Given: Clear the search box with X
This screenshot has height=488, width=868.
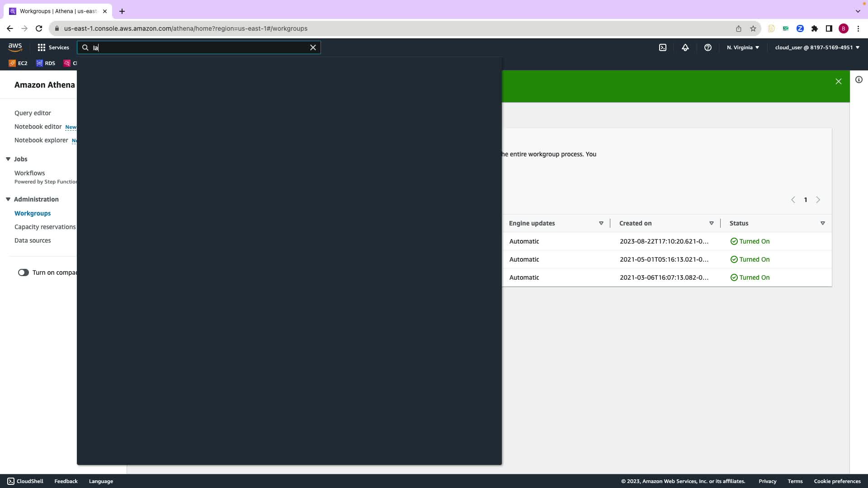Looking at the screenshot, I should click(313, 47).
